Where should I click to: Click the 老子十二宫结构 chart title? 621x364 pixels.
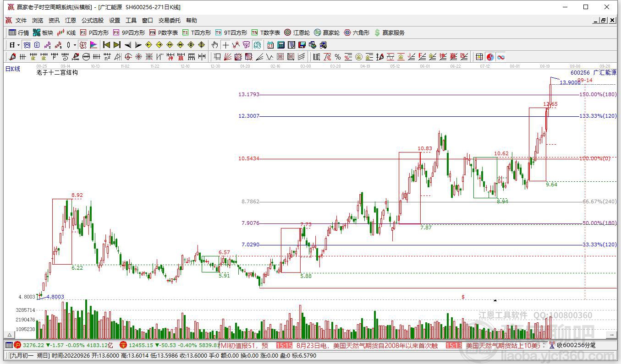(x=57, y=72)
